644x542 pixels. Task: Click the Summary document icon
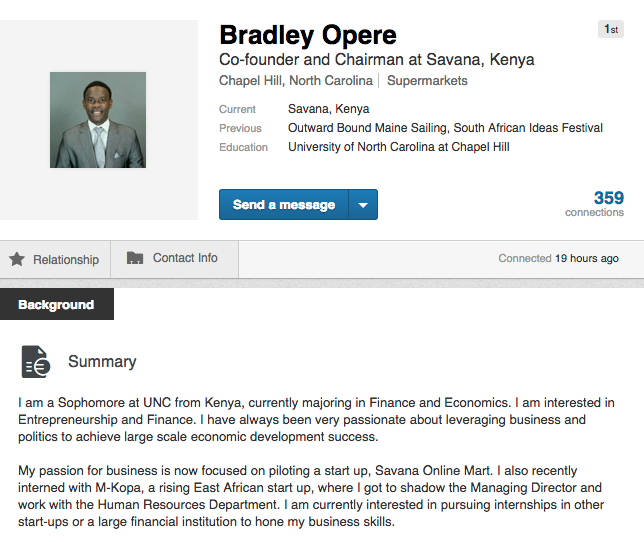[x=36, y=361]
